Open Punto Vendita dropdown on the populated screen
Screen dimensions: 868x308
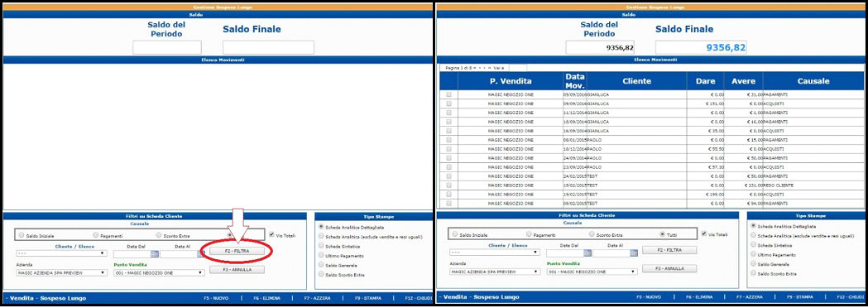[x=592, y=272]
